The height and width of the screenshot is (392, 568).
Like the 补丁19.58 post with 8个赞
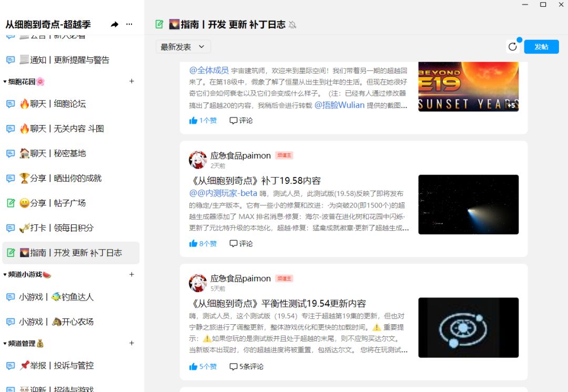tap(203, 244)
